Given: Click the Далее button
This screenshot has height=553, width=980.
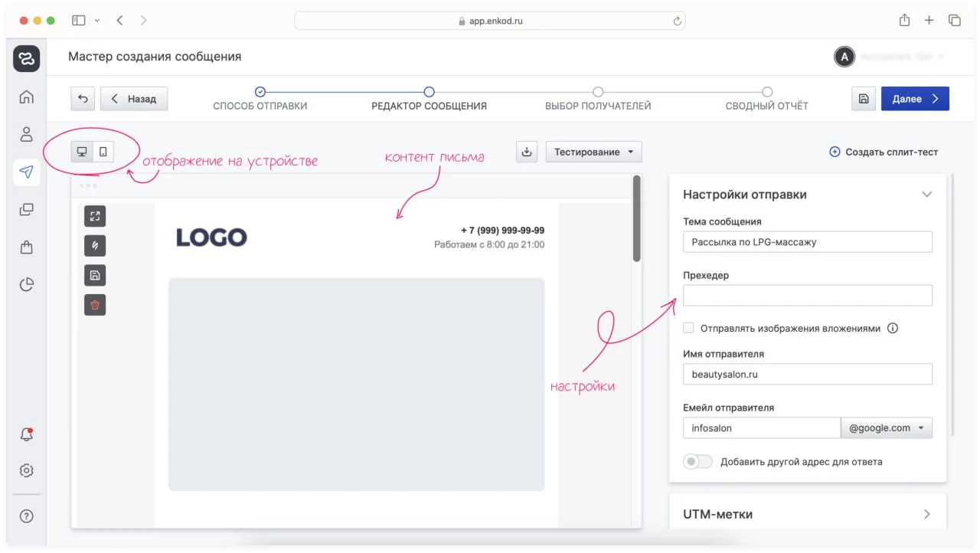Looking at the screenshot, I should pyautogui.click(x=915, y=99).
